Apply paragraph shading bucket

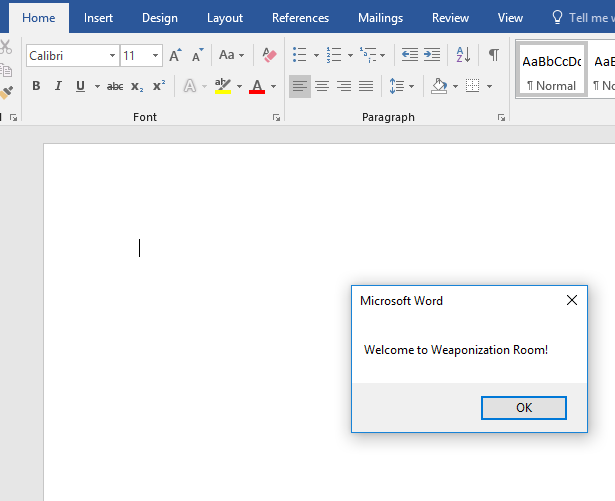[439, 86]
